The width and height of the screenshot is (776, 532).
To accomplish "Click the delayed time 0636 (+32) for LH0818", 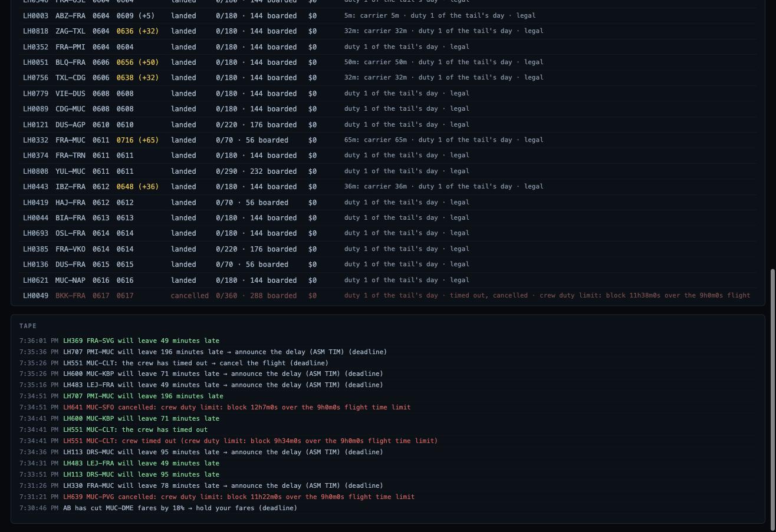I will pos(137,31).
